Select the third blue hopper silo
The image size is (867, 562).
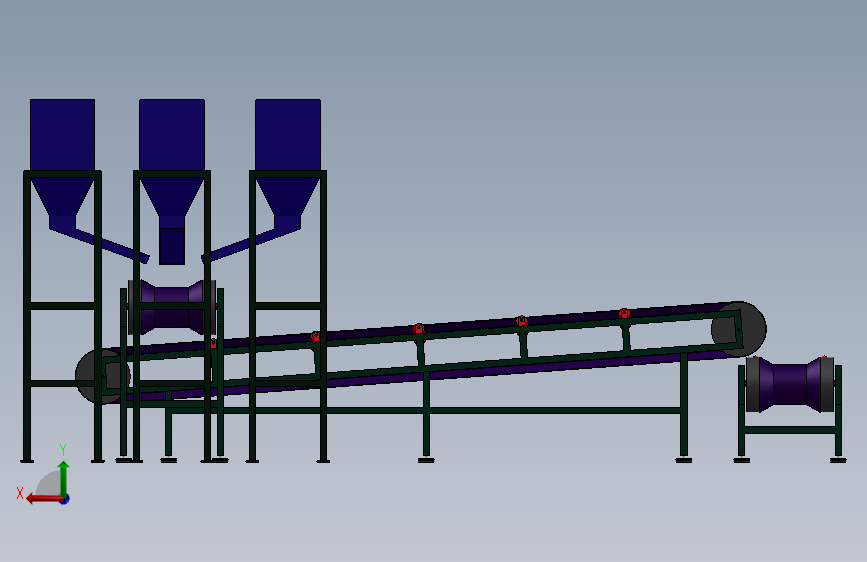[x=288, y=135]
